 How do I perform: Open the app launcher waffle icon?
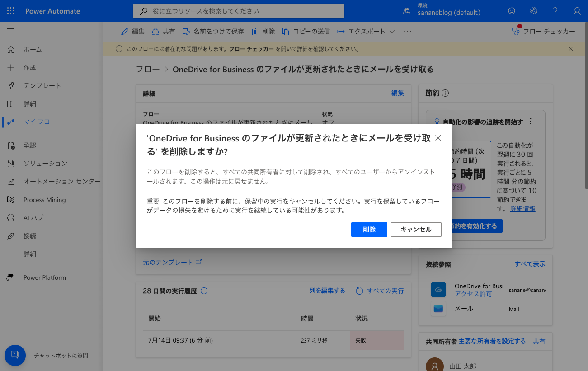point(11,11)
